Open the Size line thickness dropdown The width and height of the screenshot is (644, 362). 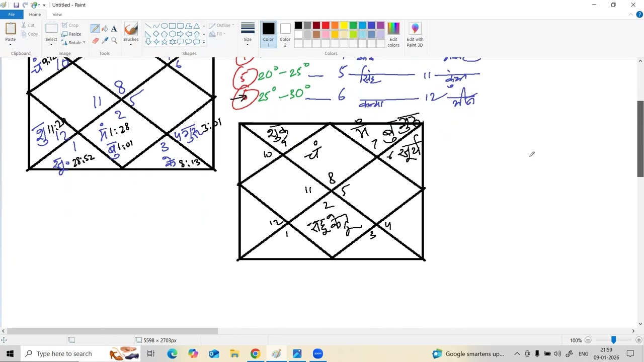click(248, 35)
